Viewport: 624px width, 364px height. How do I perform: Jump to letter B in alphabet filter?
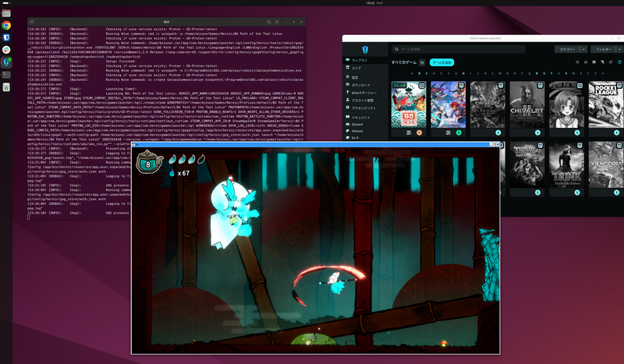click(419, 73)
